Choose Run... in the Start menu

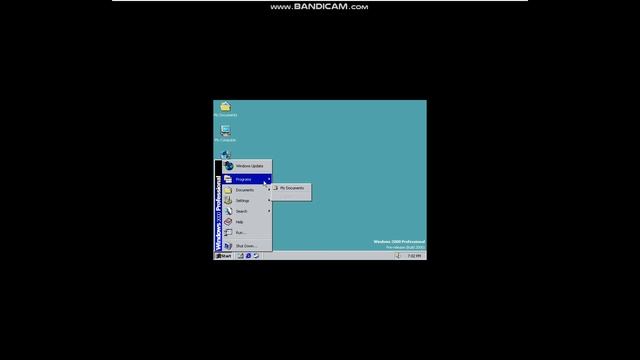point(247,232)
